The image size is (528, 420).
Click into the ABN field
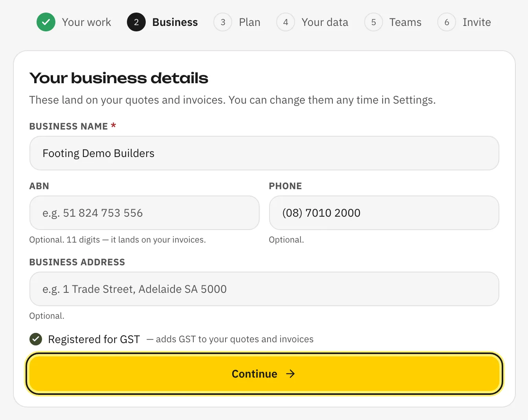click(x=144, y=213)
